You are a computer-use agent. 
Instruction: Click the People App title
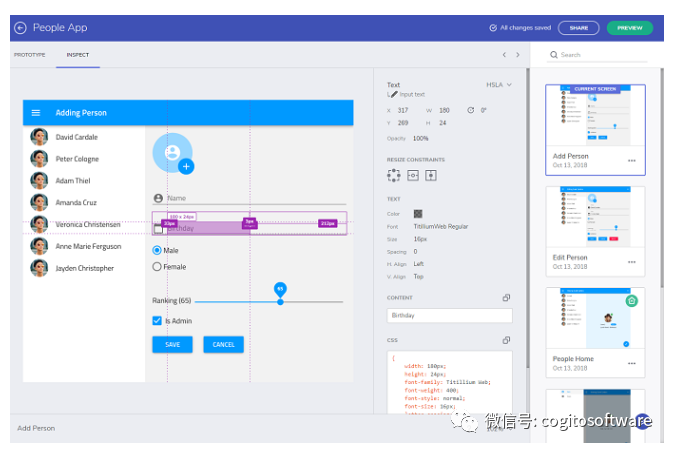[60, 27]
